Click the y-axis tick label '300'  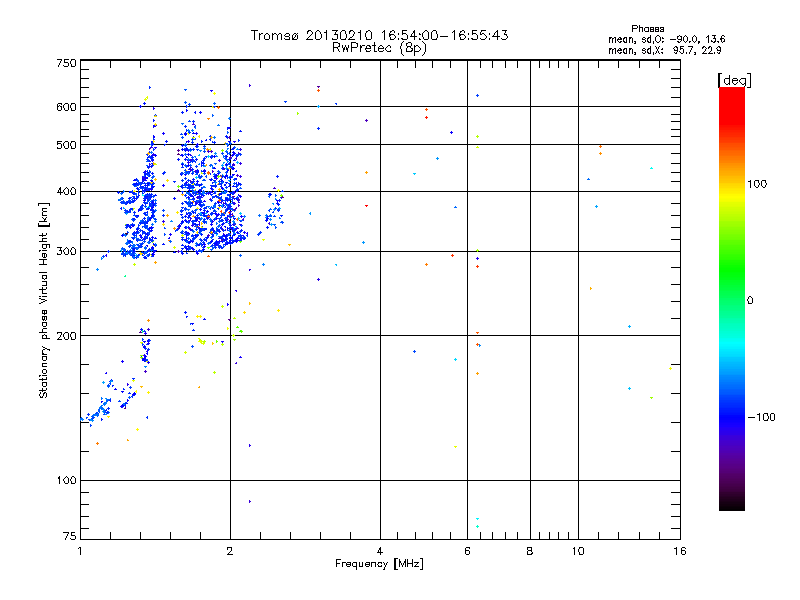[x=66, y=251]
